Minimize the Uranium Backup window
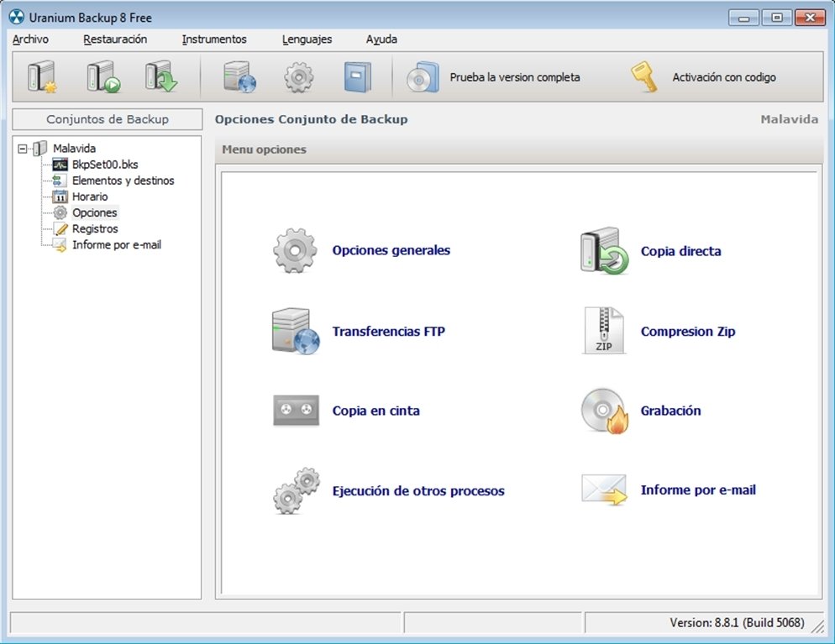Image resolution: width=835 pixels, height=644 pixels. coord(744,18)
